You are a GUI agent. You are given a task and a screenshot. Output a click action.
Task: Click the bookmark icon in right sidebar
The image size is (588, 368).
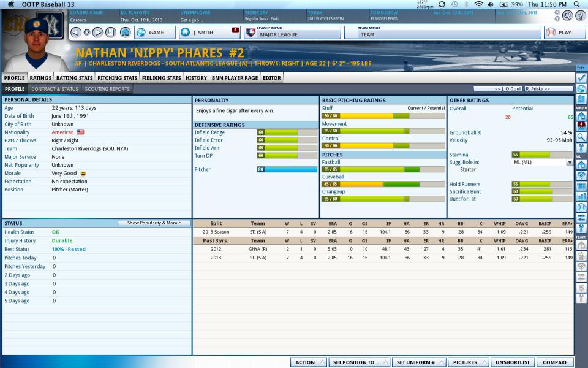pos(581,99)
